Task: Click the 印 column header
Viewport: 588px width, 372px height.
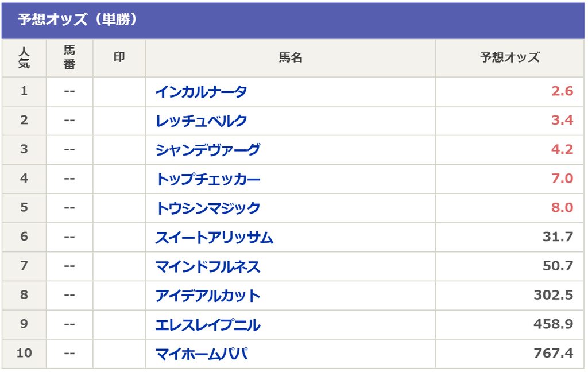Action: click(119, 58)
